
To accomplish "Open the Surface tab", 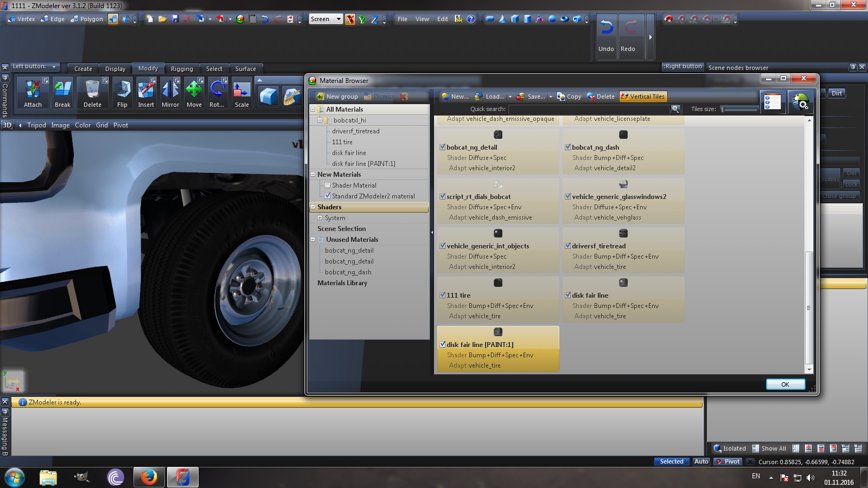I will coord(245,69).
